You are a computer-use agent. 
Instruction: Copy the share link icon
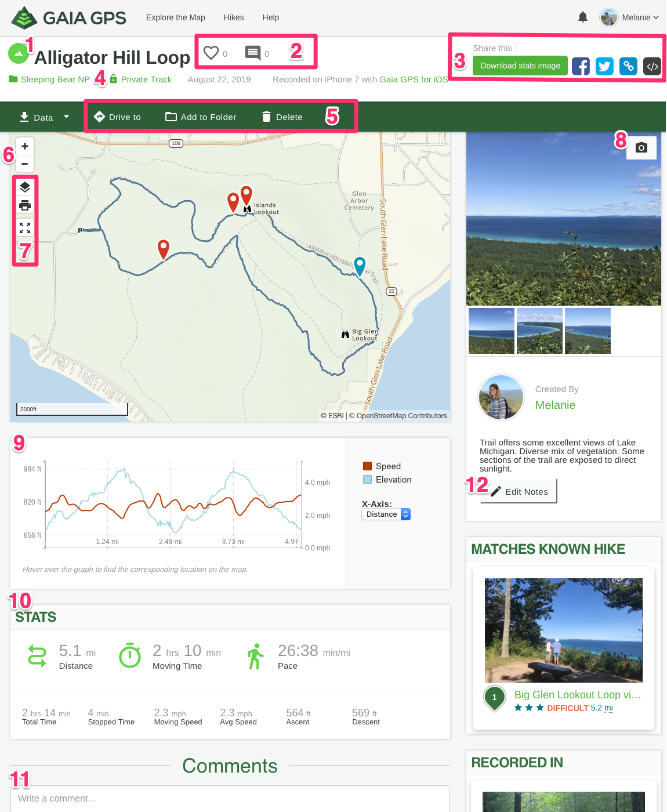pos(628,66)
